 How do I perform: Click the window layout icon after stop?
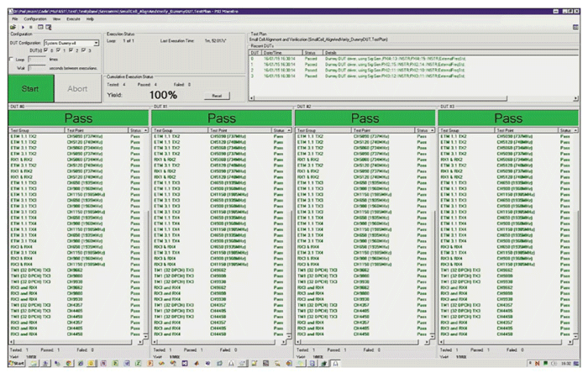(x=40, y=27)
